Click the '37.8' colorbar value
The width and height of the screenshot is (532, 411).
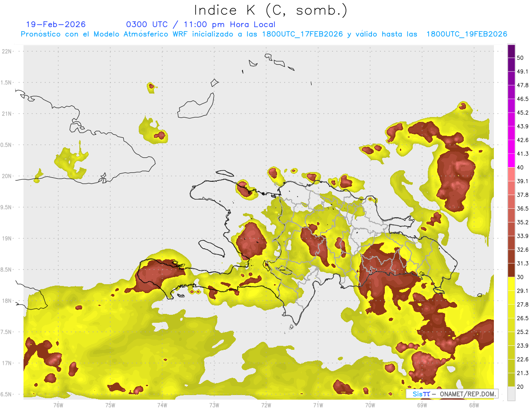522,195
